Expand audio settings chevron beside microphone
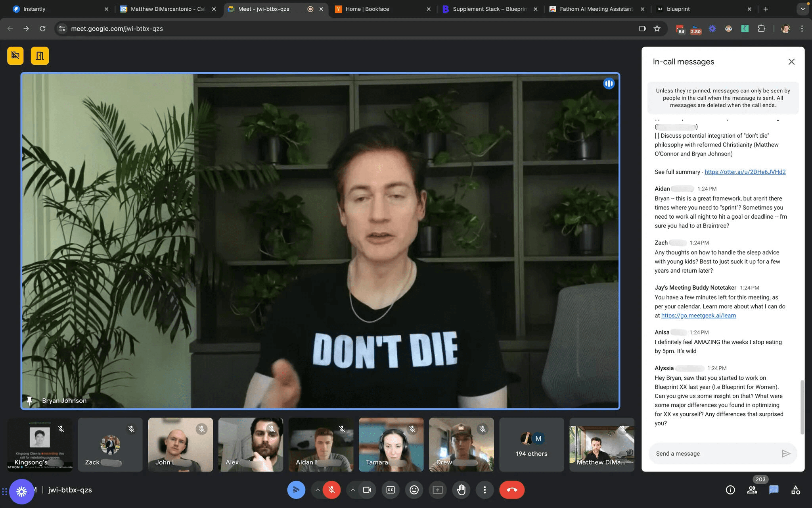Image resolution: width=812 pixels, height=508 pixels. 318,490
